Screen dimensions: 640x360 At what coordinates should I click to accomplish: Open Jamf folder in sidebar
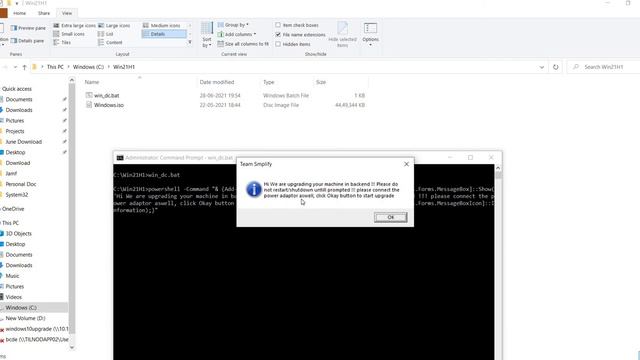coord(11,173)
